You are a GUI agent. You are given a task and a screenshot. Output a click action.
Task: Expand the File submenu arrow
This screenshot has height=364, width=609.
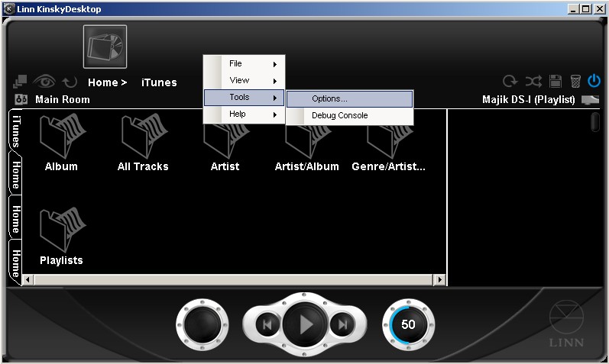[x=275, y=64]
